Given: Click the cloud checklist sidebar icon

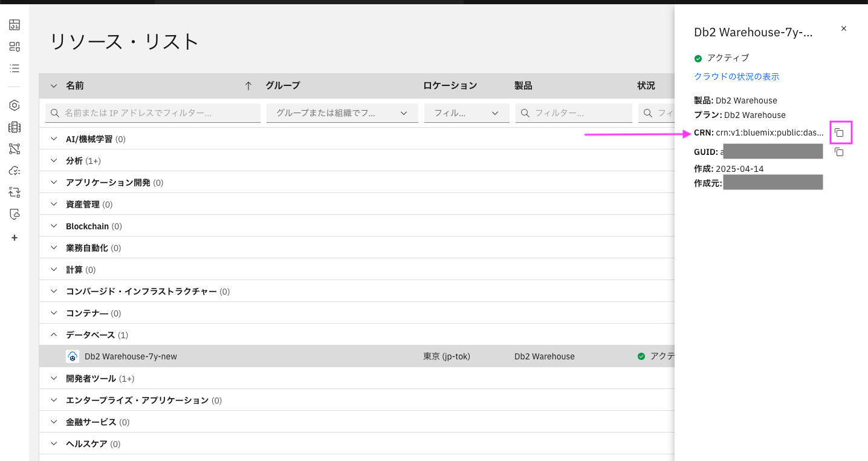Looking at the screenshot, I should tap(15, 171).
